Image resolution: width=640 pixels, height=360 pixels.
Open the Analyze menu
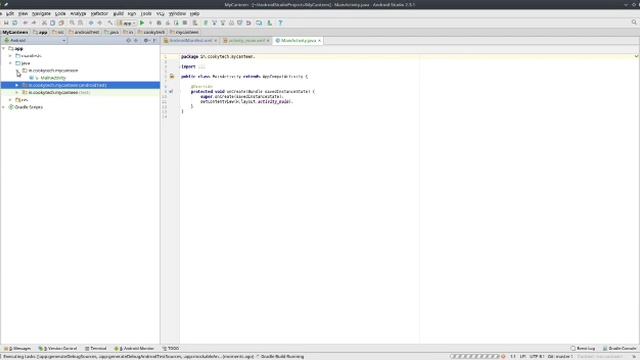point(78,13)
